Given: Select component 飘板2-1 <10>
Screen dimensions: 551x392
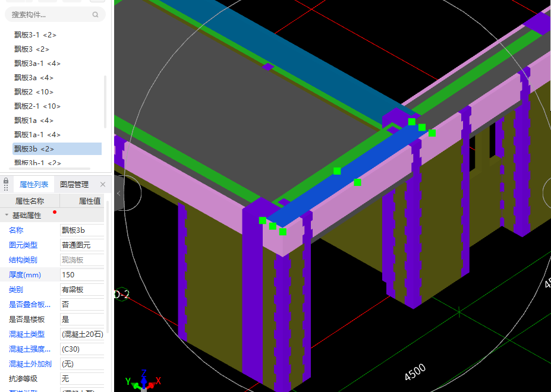Looking at the screenshot, I should (x=37, y=106).
